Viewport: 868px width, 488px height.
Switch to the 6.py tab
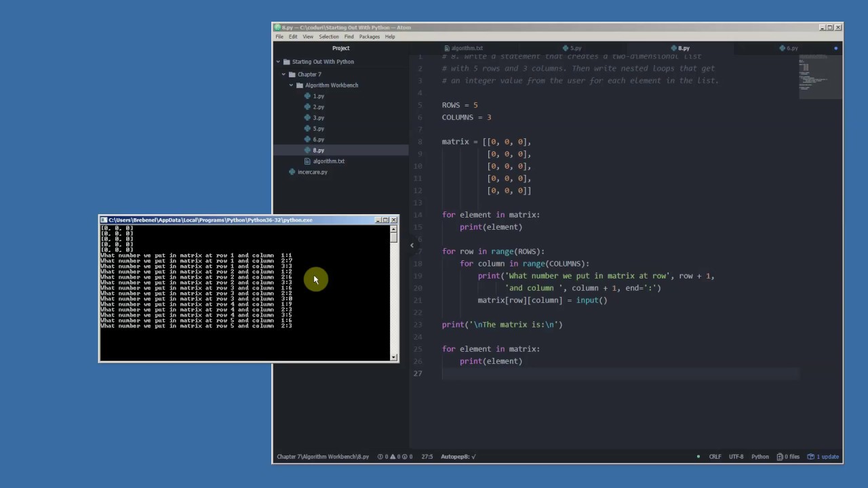tap(789, 48)
